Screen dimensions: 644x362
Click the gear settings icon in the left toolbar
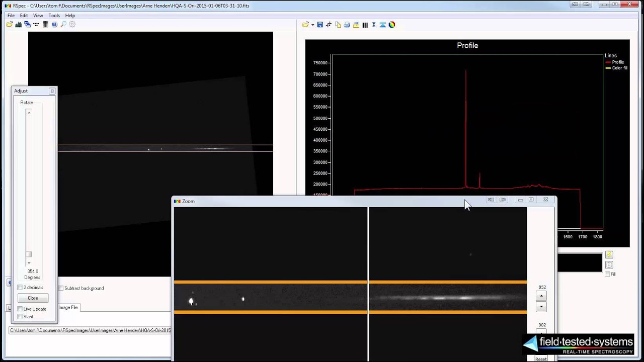pos(72,24)
